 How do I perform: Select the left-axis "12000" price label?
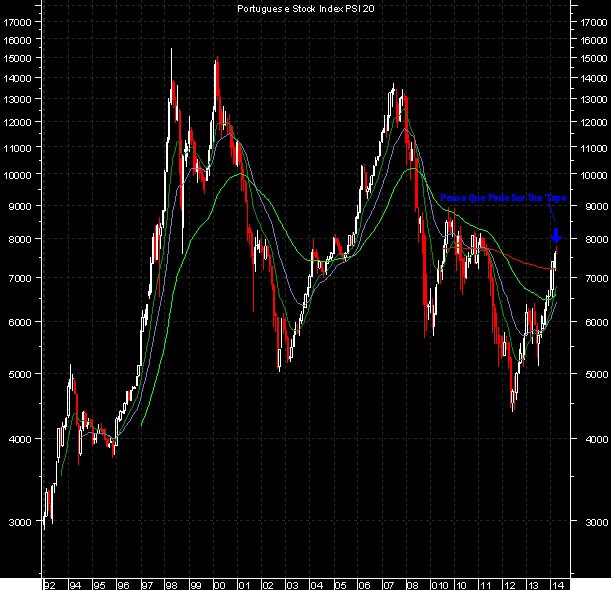17,122
